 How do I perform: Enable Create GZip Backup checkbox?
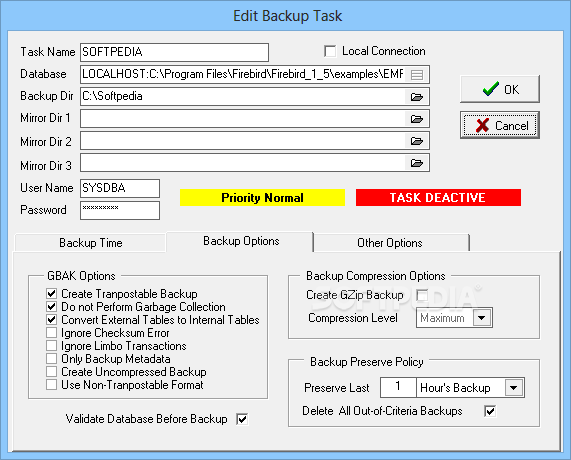[422, 295]
